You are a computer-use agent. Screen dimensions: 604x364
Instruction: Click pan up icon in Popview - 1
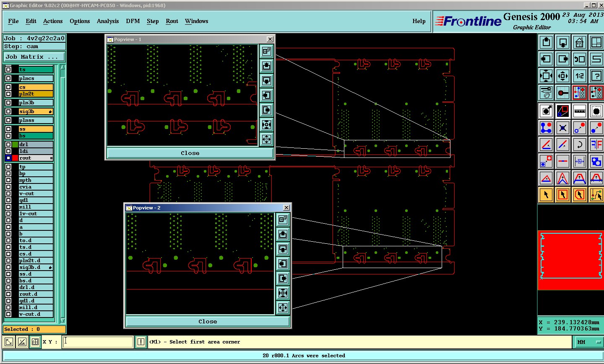click(266, 66)
